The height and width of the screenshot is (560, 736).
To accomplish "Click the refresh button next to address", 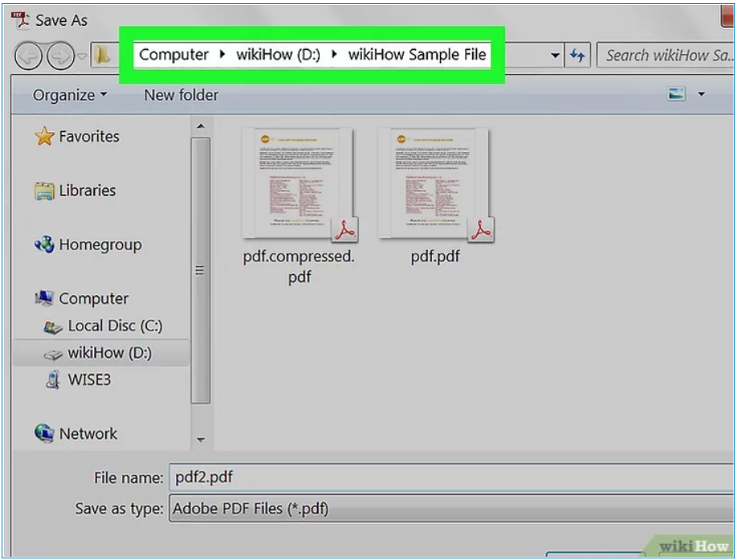I will (x=578, y=56).
